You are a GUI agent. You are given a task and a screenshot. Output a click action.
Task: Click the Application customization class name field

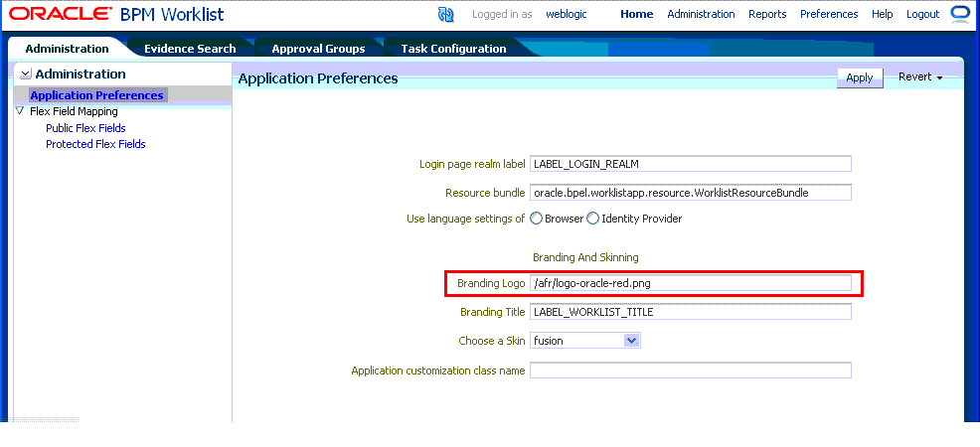[691, 371]
